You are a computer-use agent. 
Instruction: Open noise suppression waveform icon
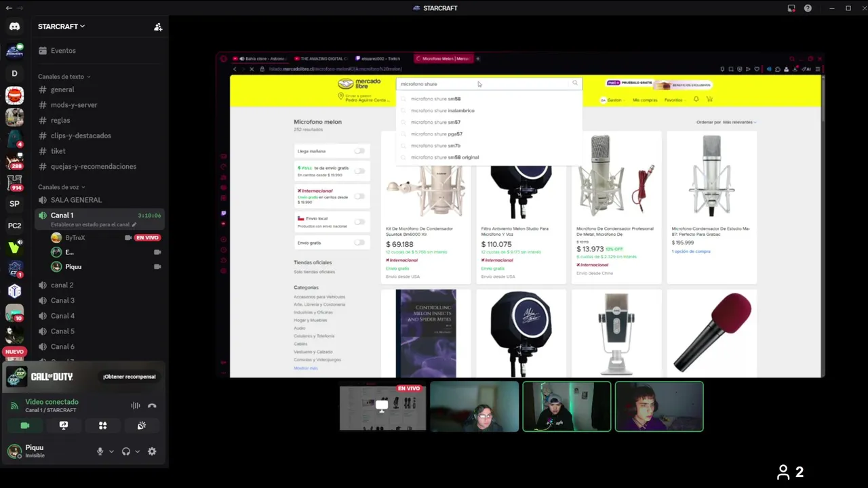[x=136, y=406]
